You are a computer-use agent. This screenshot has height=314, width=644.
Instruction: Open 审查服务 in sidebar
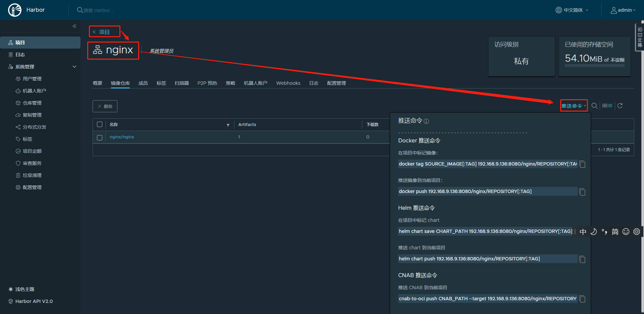(x=32, y=163)
